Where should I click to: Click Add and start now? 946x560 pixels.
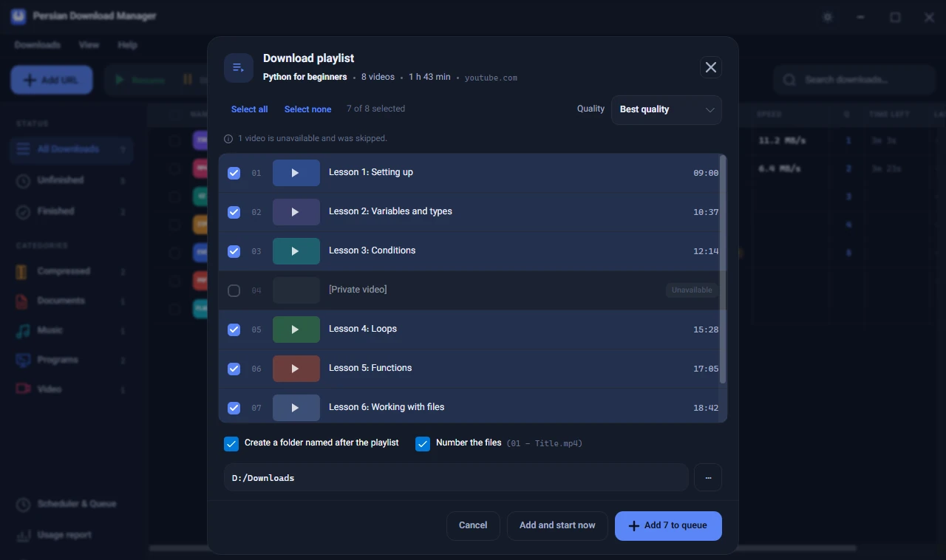[557, 526]
